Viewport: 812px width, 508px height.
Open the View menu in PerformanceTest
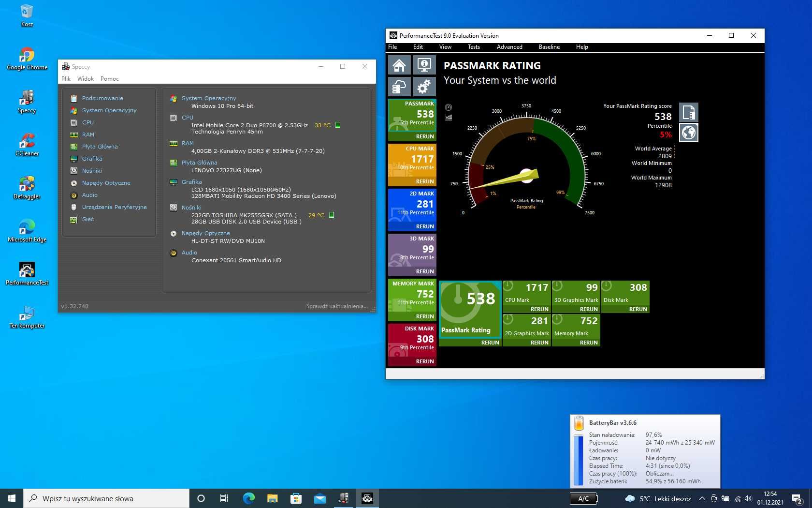(x=445, y=47)
